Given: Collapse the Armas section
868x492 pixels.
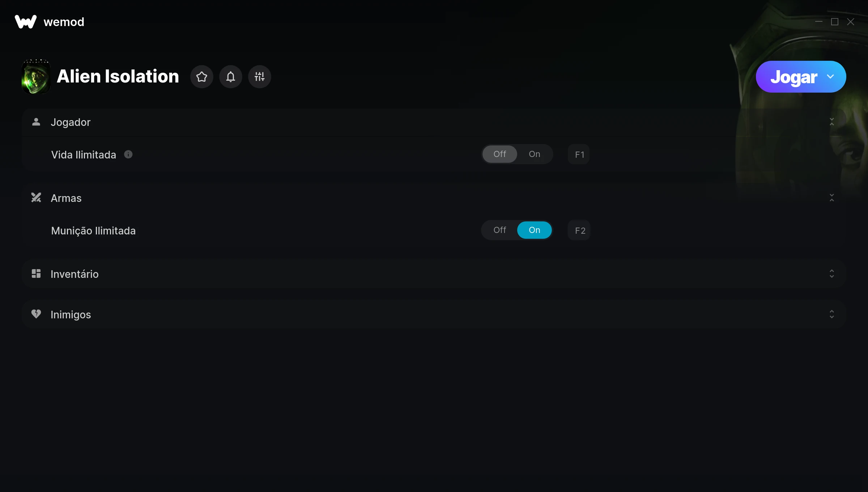Looking at the screenshot, I should [832, 198].
